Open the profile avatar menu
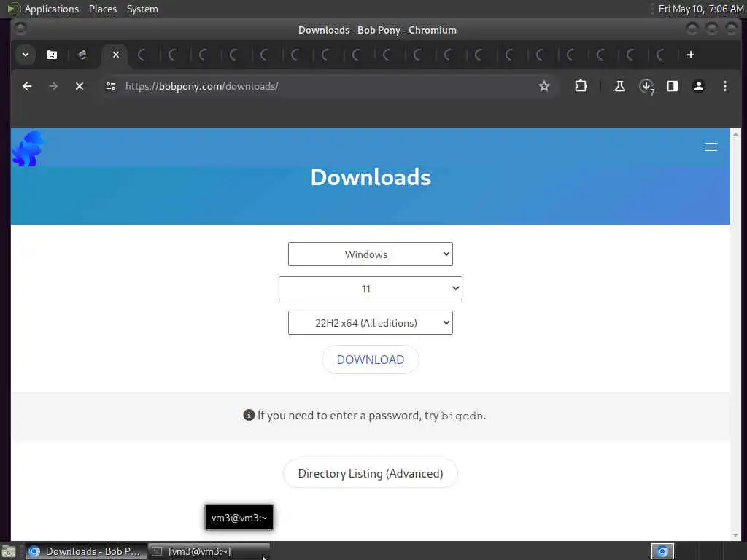The height and width of the screenshot is (560, 747). (x=698, y=86)
